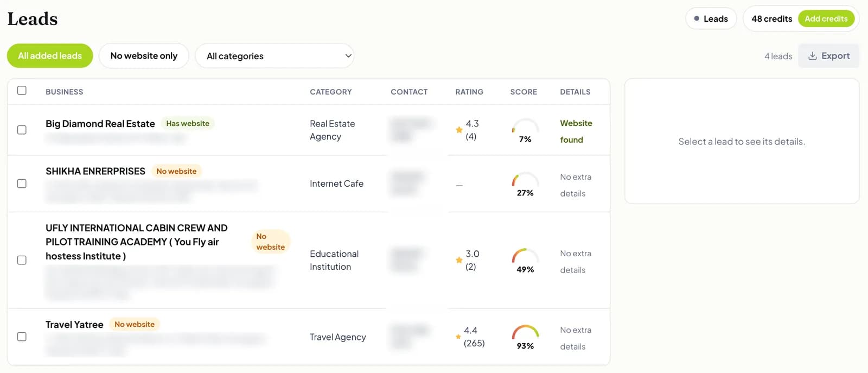
Task: Click the Educational Institution category cell
Action: 334,260
